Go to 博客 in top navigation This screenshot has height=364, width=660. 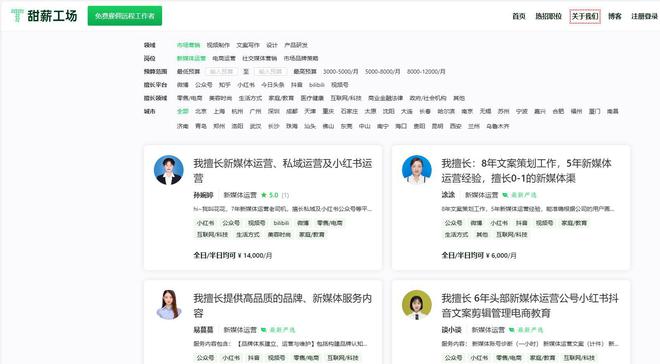point(615,16)
